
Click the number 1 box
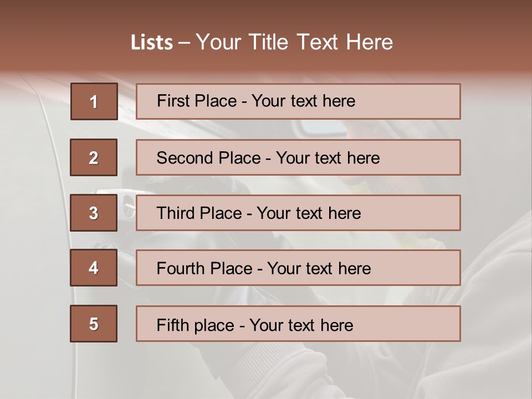click(94, 101)
